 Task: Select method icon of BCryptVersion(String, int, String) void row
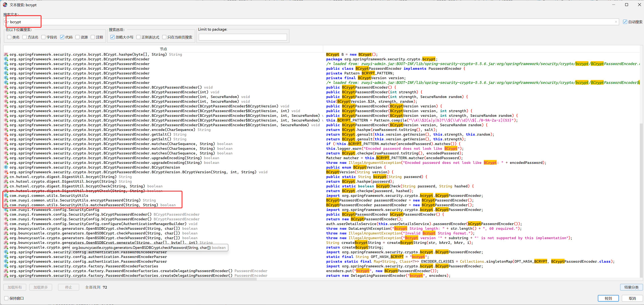point(6,172)
